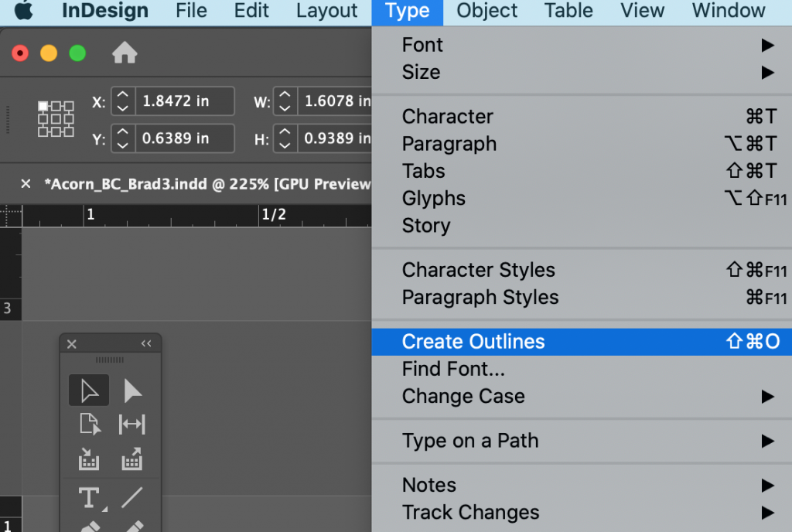Click the W width field

(x=336, y=101)
